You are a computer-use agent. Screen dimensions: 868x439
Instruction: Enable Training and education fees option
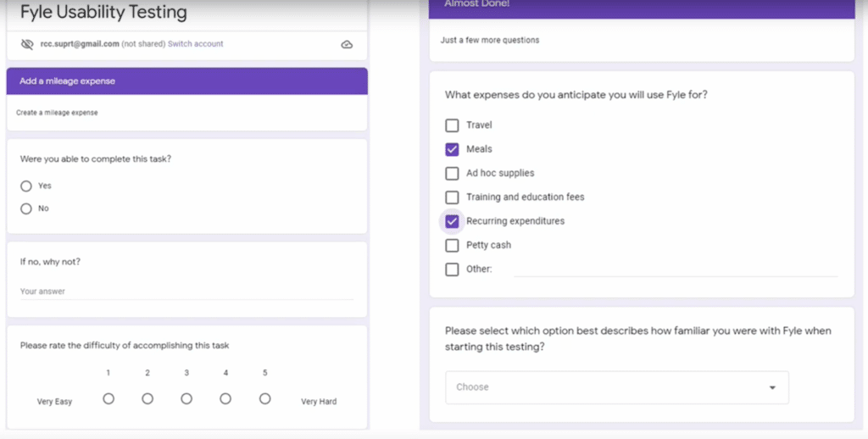(452, 197)
